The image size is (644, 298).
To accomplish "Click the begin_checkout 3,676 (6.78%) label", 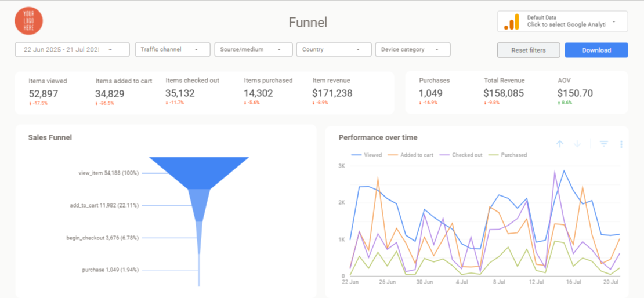I will point(103,238).
